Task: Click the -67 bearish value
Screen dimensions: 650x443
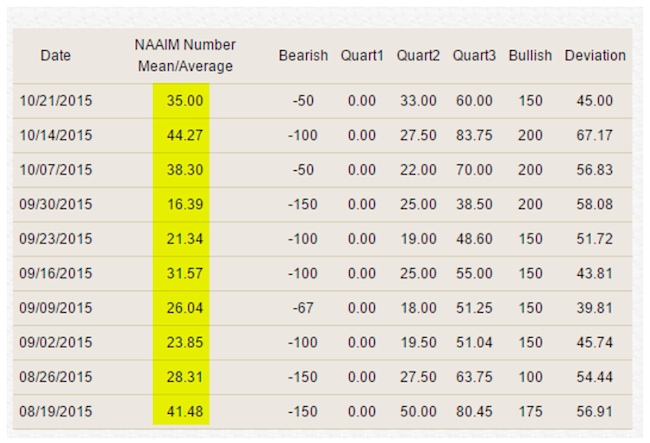Action: coord(303,308)
